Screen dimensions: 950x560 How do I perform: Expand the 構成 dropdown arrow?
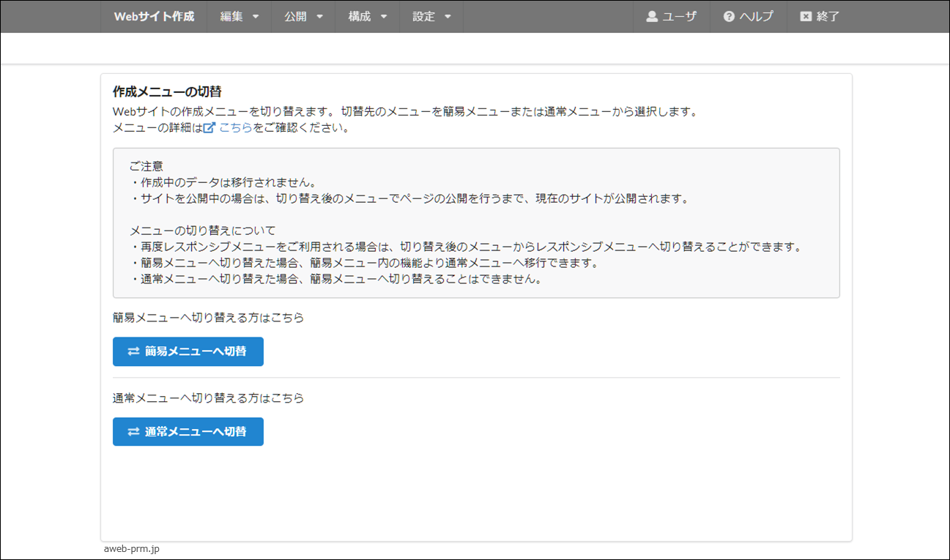point(384,17)
